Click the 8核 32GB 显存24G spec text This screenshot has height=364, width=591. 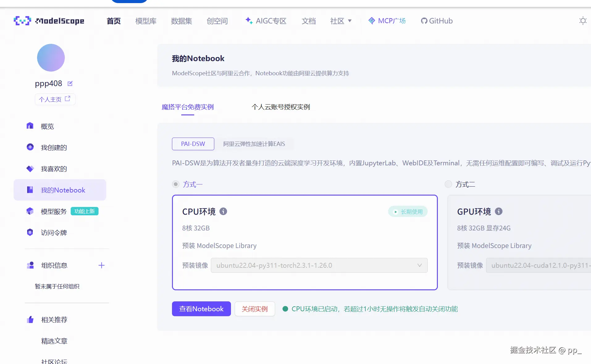(484, 228)
